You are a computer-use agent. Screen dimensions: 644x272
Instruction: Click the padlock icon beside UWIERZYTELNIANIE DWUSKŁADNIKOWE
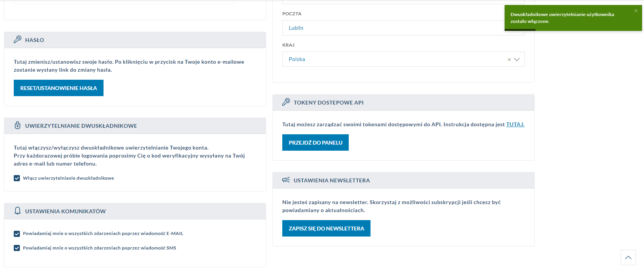pos(18,126)
